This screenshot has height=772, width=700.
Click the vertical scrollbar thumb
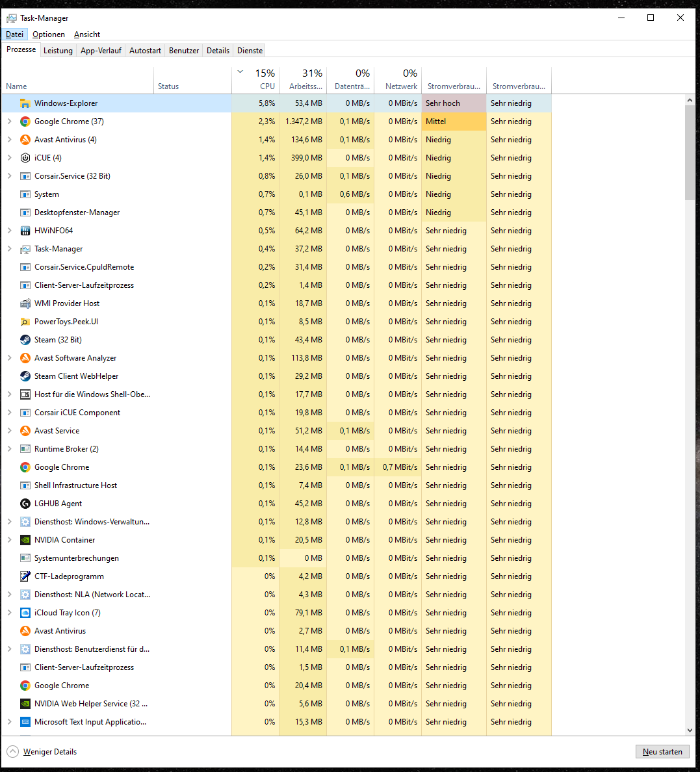(x=690, y=153)
